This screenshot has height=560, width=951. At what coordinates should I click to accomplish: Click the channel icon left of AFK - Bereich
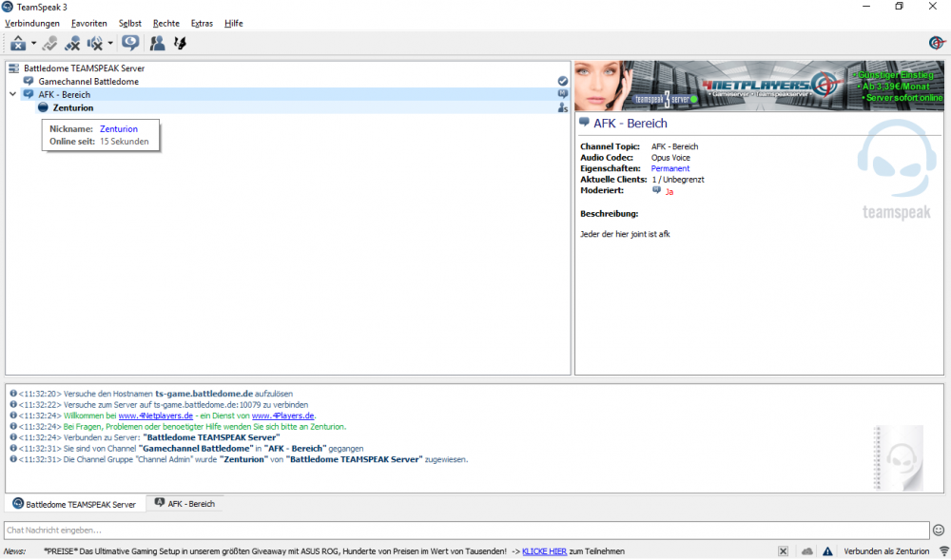(x=29, y=94)
